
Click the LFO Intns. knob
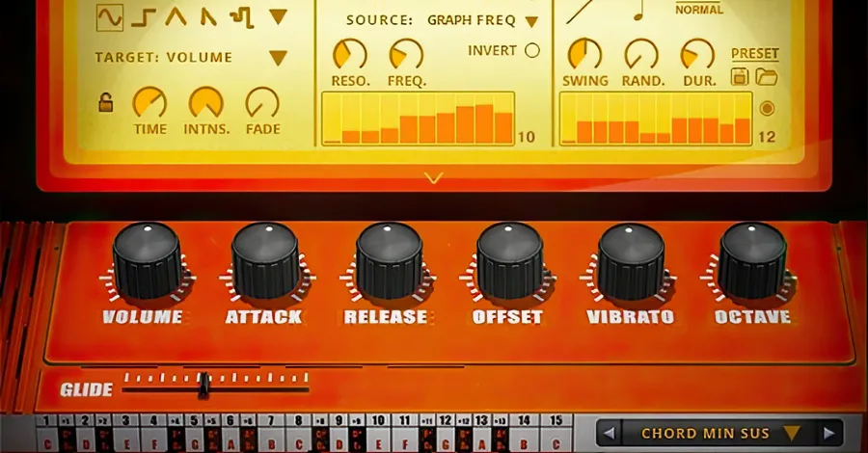click(206, 103)
